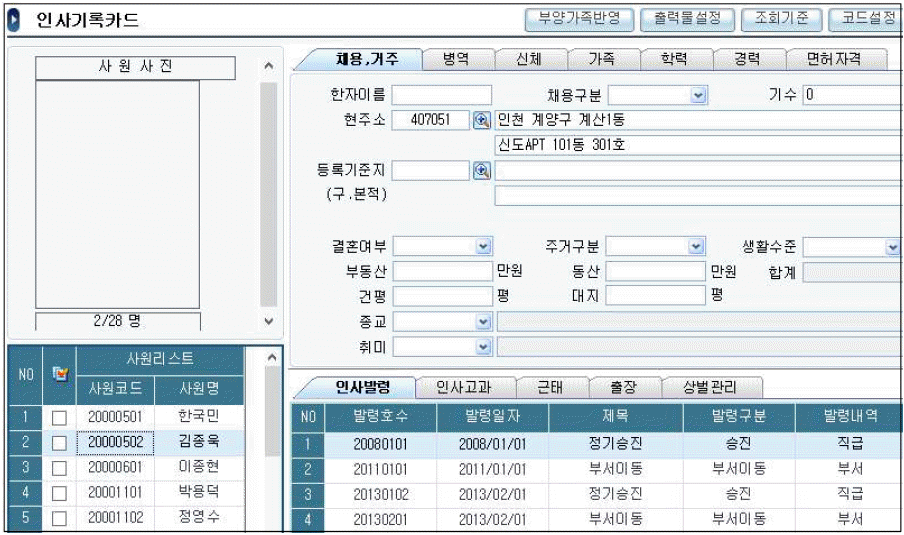904x535 pixels.
Task: Click the search icon beside 등록기준지 field
Action: pos(482,170)
